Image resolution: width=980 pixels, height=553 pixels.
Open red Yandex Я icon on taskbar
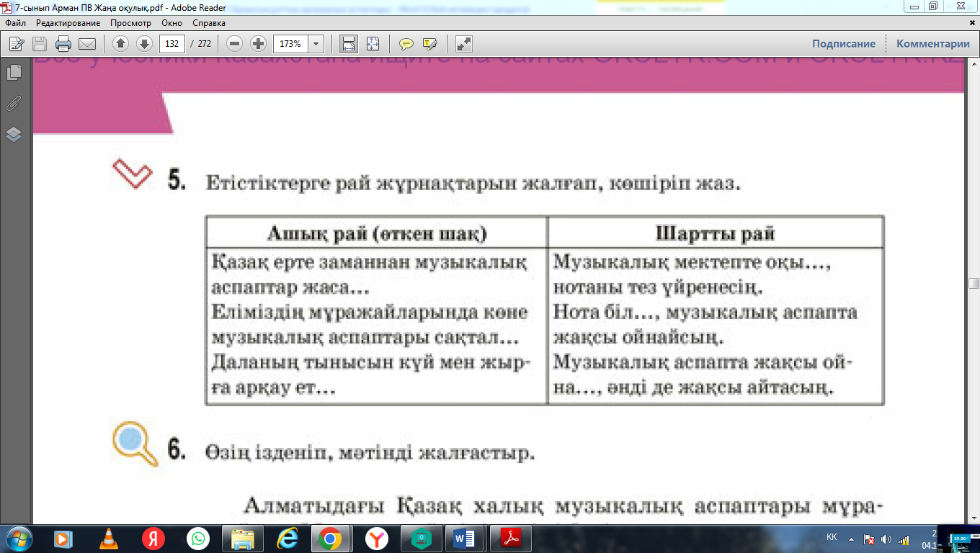point(153,539)
